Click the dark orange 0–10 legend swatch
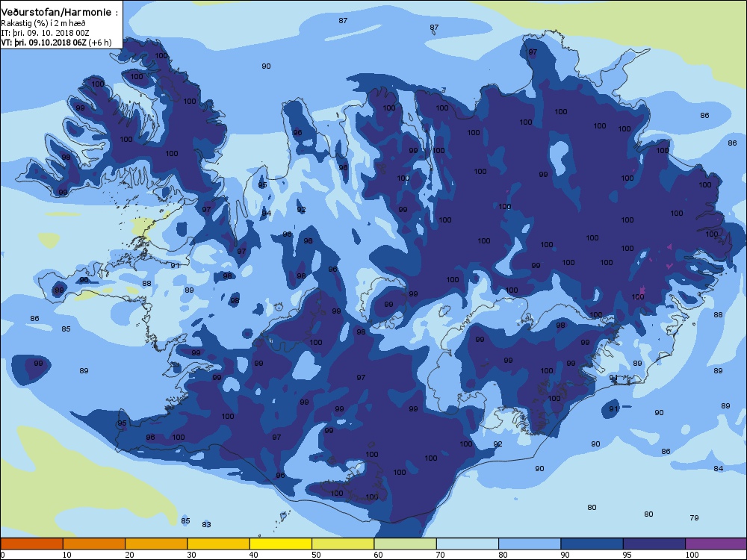 coord(31,544)
